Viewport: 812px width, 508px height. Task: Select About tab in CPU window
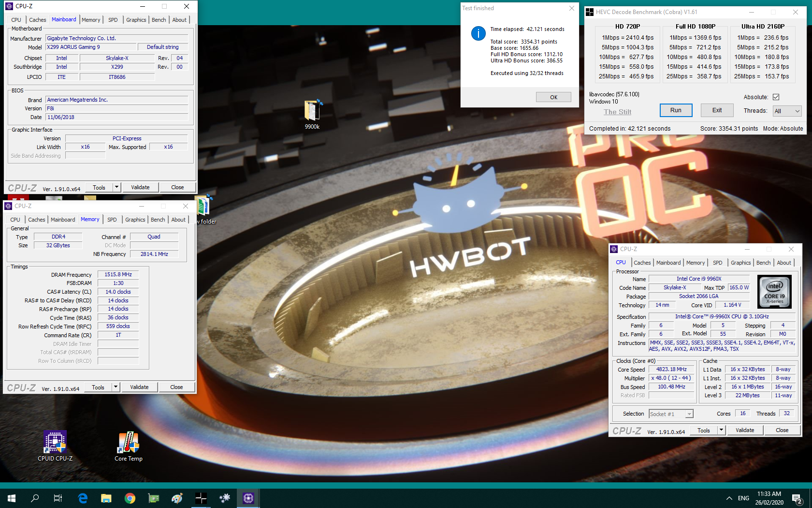784,263
